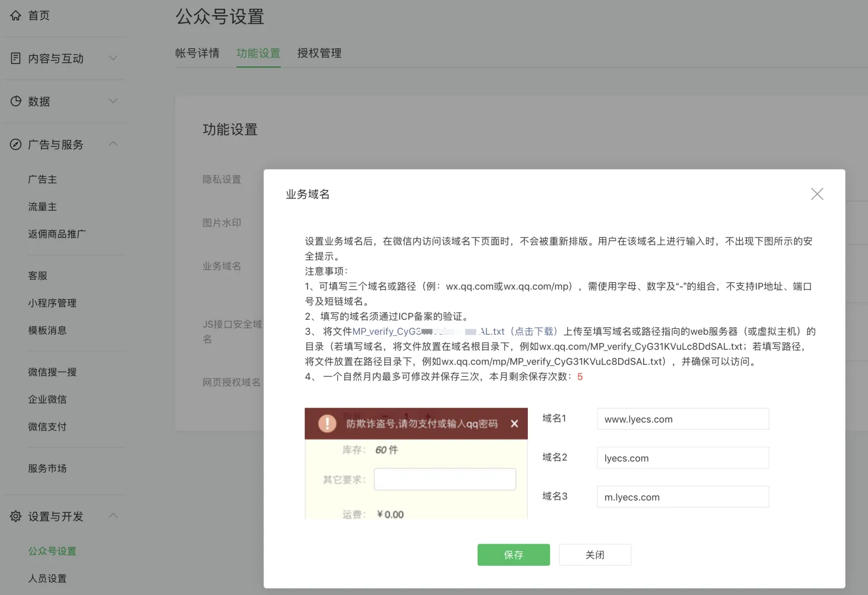This screenshot has height=595, width=868.
Task: Collapse the 设置与开发 section chevron
Action: tap(113, 516)
